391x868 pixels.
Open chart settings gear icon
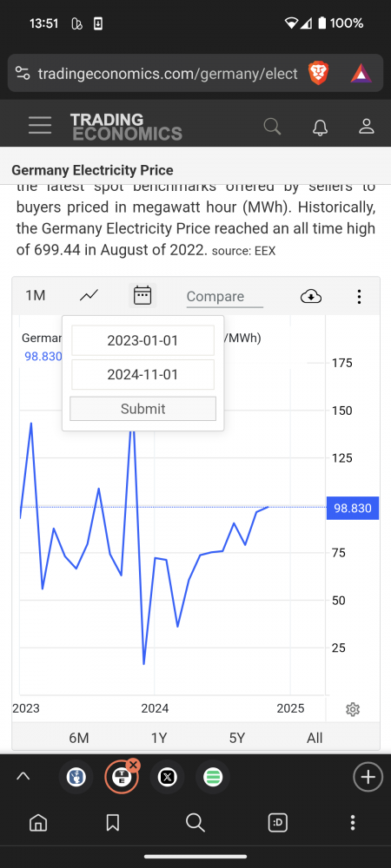[353, 709]
